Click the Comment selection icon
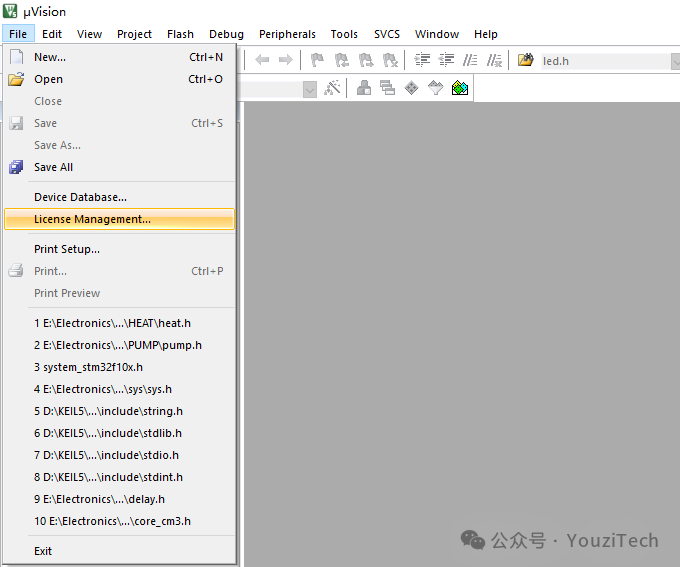The height and width of the screenshot is (567, 680). [x=470, y=59]
